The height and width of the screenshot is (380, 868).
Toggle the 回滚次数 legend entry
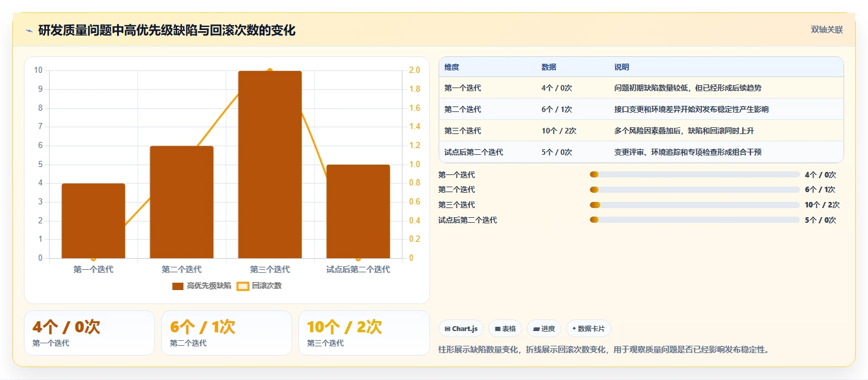(259, 286)
